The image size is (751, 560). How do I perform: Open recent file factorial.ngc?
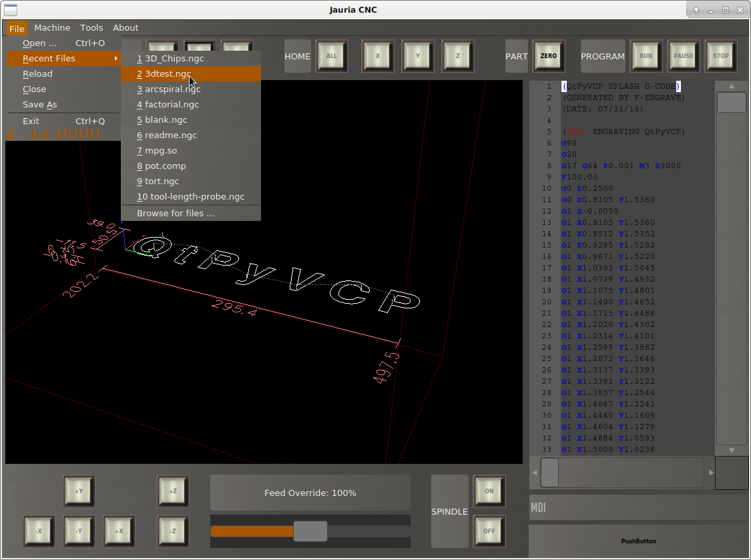click(191, 104)
